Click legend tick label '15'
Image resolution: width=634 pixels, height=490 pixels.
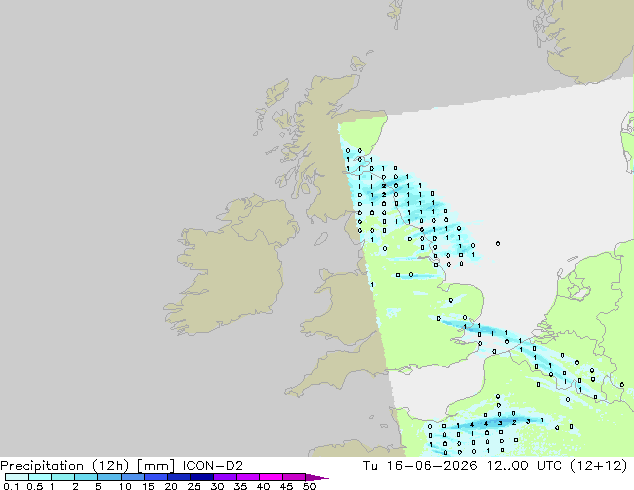click(x=148, y=486)
